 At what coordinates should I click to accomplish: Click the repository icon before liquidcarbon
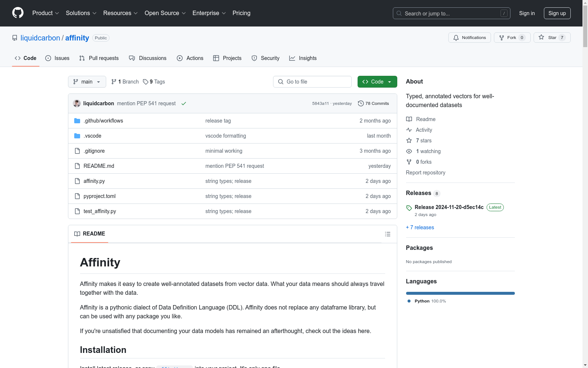[x=15, y=38]
